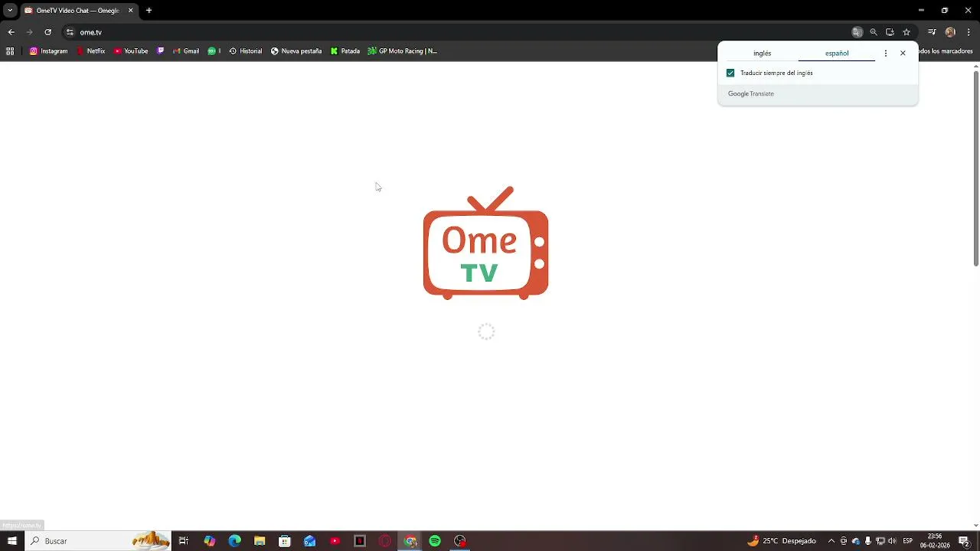This screenshot has height=551, width=980.
Task: Open the Patada bookmark
Action: click(x=345, y=51)
